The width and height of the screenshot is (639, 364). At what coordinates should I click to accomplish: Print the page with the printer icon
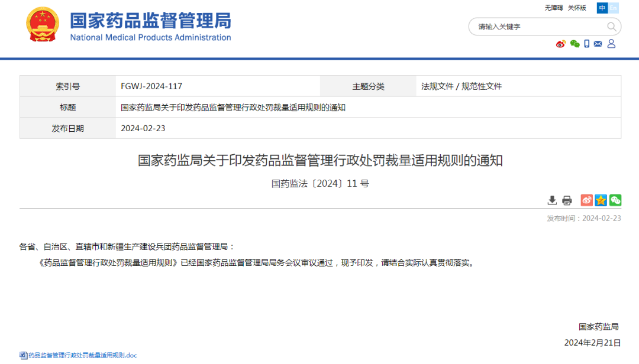pos(567,200)
